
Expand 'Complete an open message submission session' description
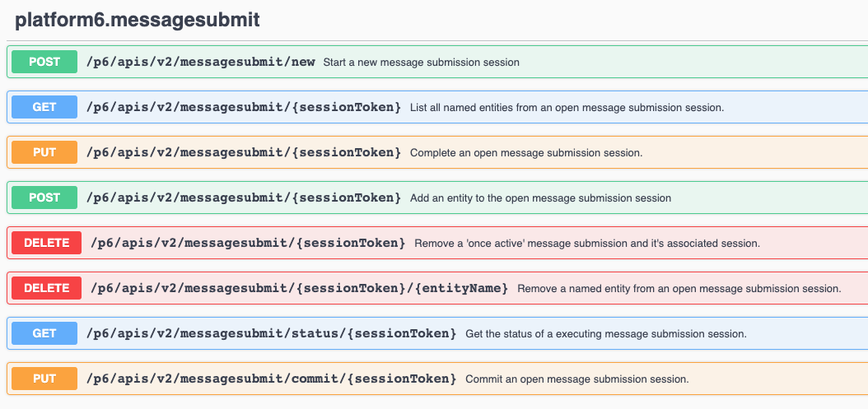[525, 153]
